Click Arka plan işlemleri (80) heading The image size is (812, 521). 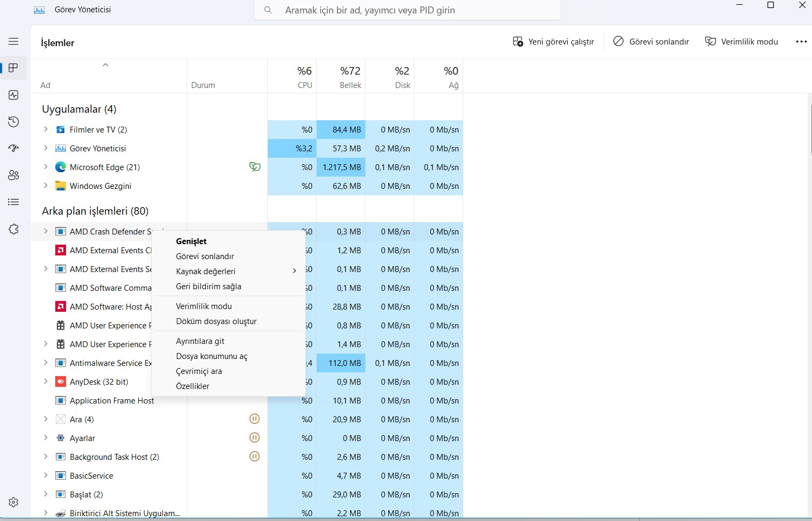coord(95,211)
